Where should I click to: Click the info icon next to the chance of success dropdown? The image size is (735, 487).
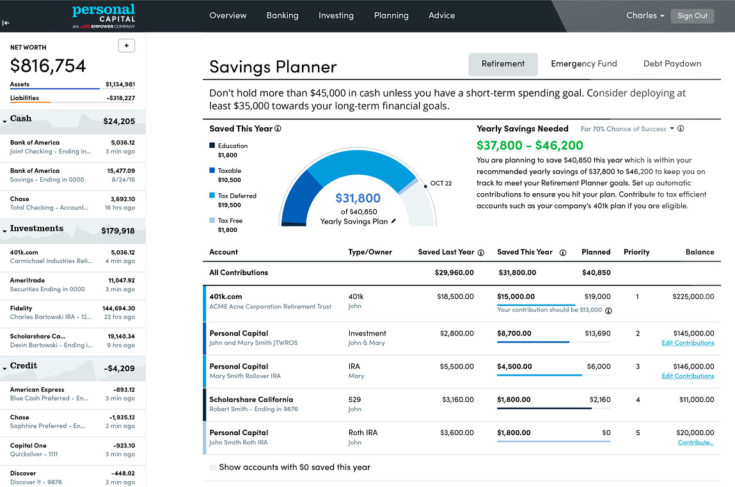coord(681,128)
